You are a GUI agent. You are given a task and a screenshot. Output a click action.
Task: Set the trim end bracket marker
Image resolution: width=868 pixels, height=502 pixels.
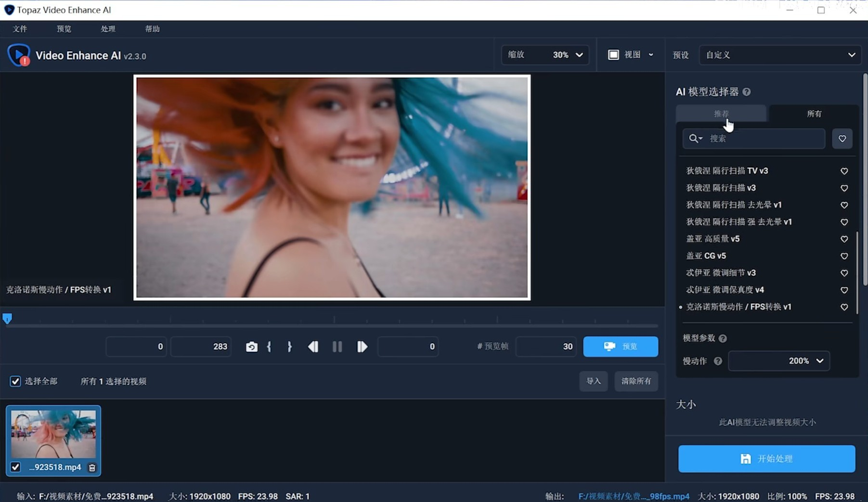[x=289, y=347]
